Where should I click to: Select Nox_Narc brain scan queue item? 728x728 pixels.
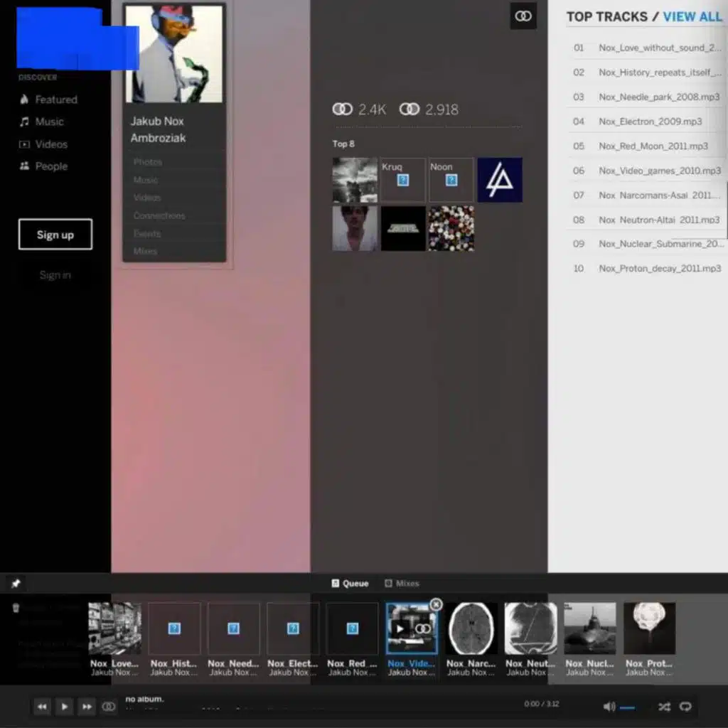click(x=471, y=628)
